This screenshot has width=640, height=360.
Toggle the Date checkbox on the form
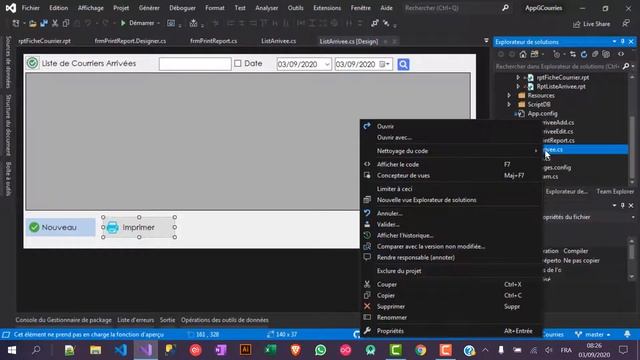tap(238, 64)
